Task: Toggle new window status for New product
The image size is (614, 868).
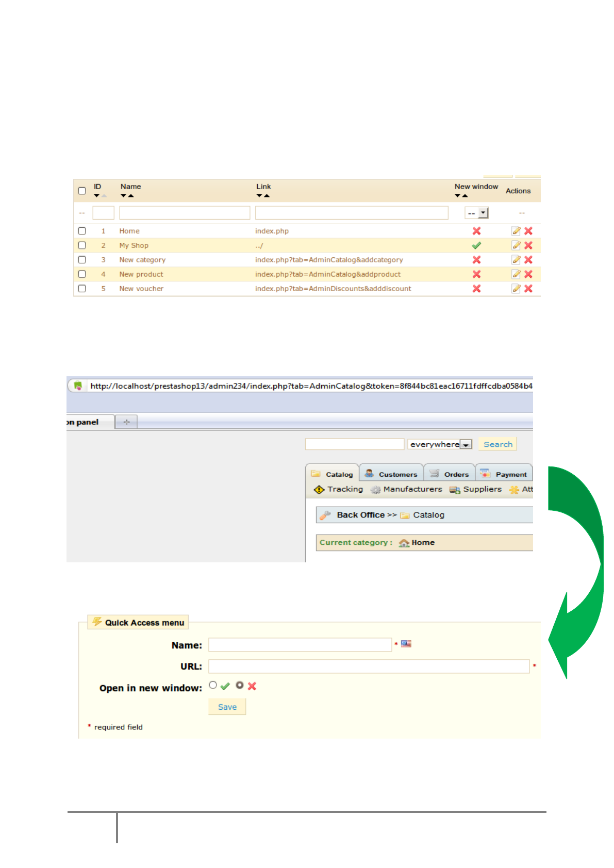Action: pyautogui.click(x=476, y=274)
